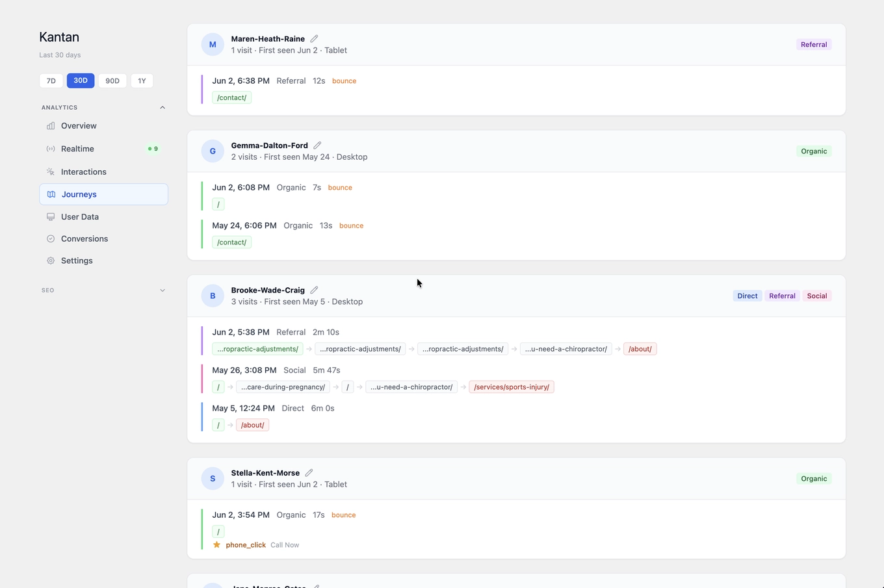Open the Conversions page
This screenshot has height=588, width=884.
pyautogui.click(x=104, y=238)
